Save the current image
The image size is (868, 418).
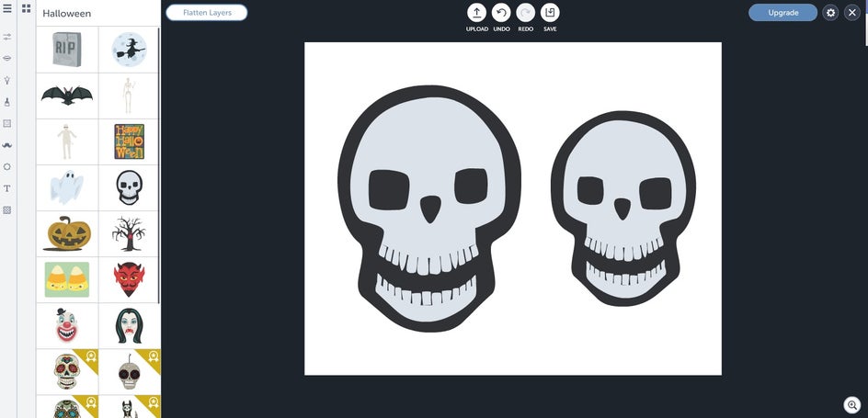coord(550,13)
